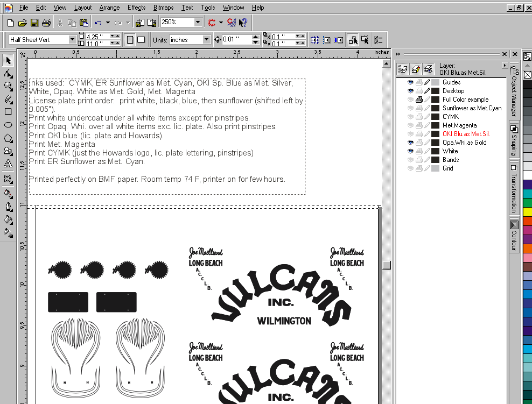Select Portrait orientation button
532x404 pixels.
130,40
